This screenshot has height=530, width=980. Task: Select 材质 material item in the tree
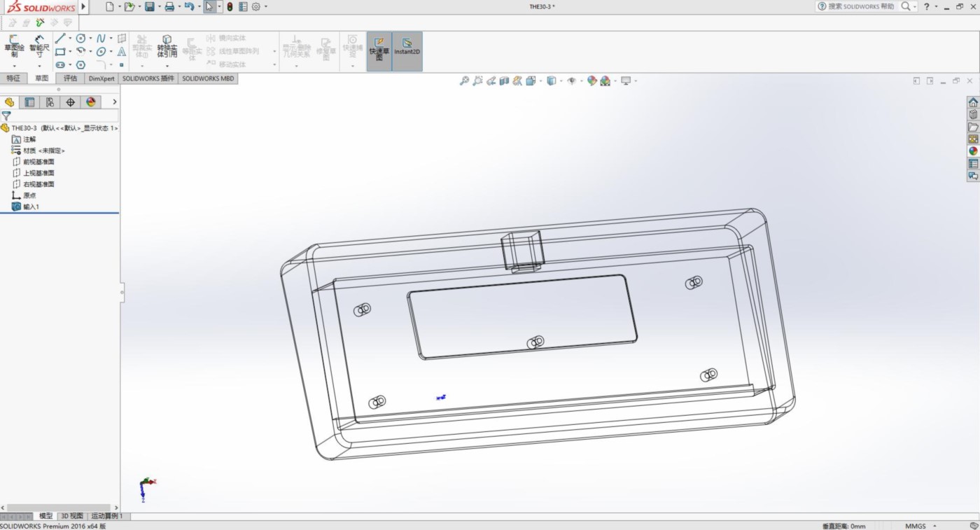38,151
